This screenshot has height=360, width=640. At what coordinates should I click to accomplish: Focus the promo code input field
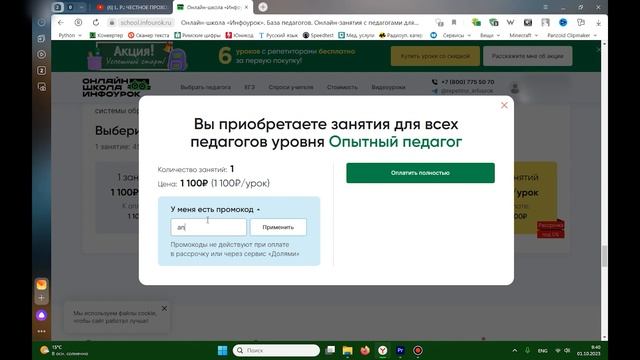[x=209, y=227]
